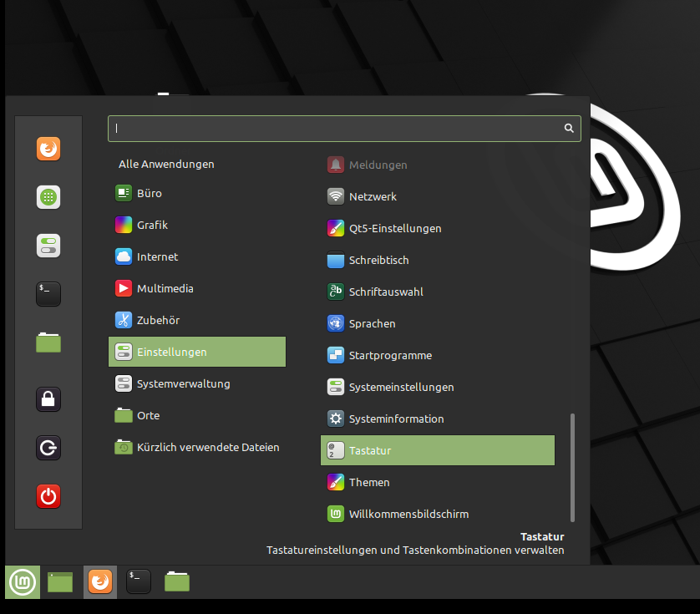The image size is (700, 614).
Task: Open Netzwerk settings
Action: coord(438,196)
